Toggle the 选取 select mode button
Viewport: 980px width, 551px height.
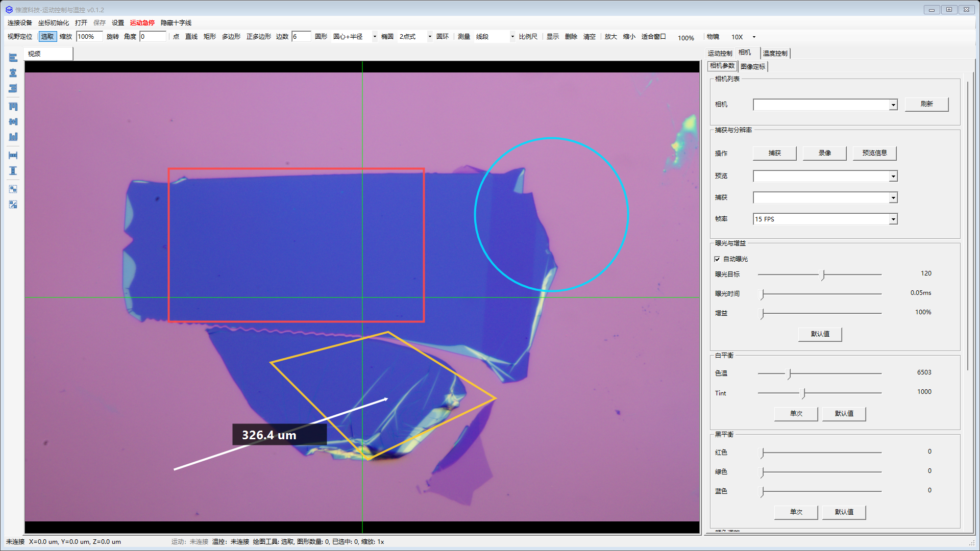(47, 37)
